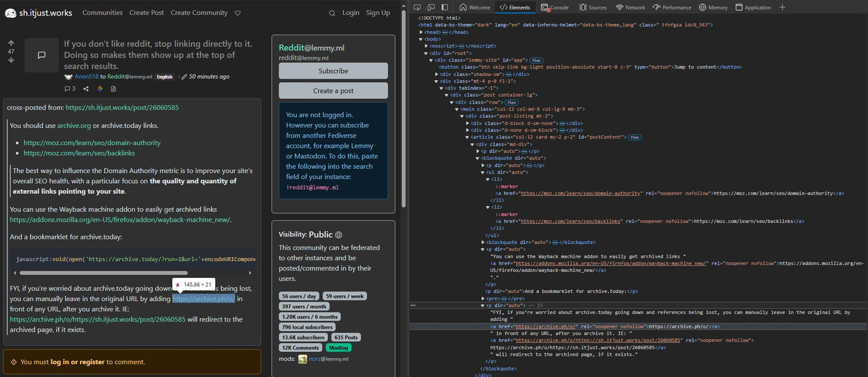Collapse the ul dir auto node
868x377 pixels.
click(484, 172)
